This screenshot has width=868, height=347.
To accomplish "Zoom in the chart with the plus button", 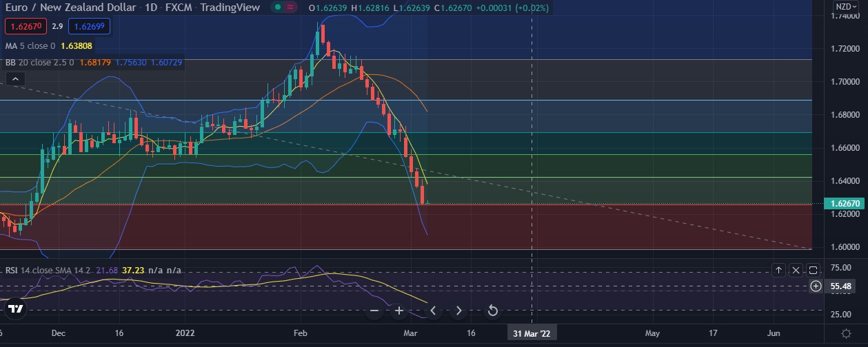I will click(398, 311).
